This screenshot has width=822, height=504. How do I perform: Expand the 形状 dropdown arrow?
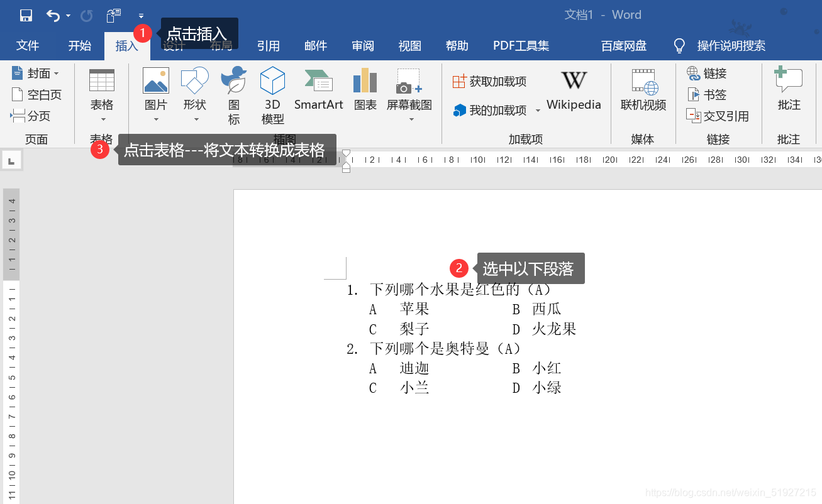tap(196, 119)
